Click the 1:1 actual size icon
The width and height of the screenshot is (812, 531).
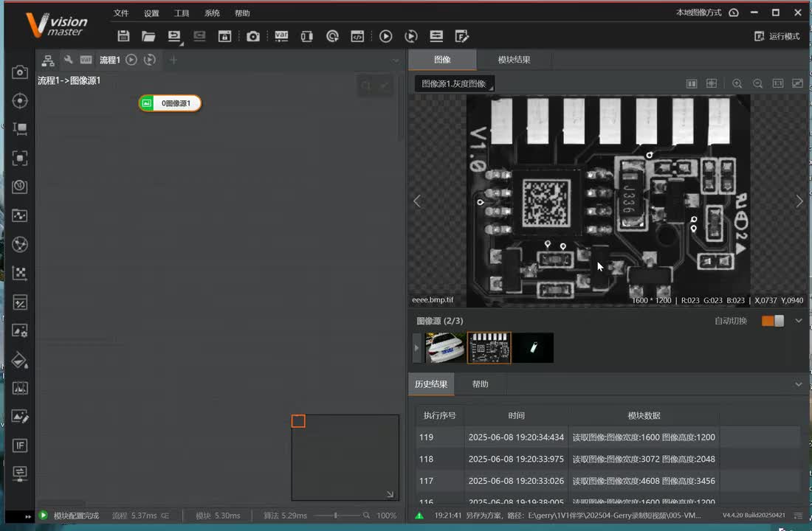(x=777, y=84)
